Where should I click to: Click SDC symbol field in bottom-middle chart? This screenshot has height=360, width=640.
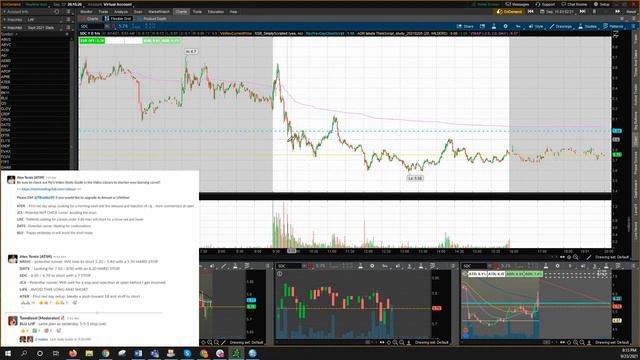tap(289, 266)
